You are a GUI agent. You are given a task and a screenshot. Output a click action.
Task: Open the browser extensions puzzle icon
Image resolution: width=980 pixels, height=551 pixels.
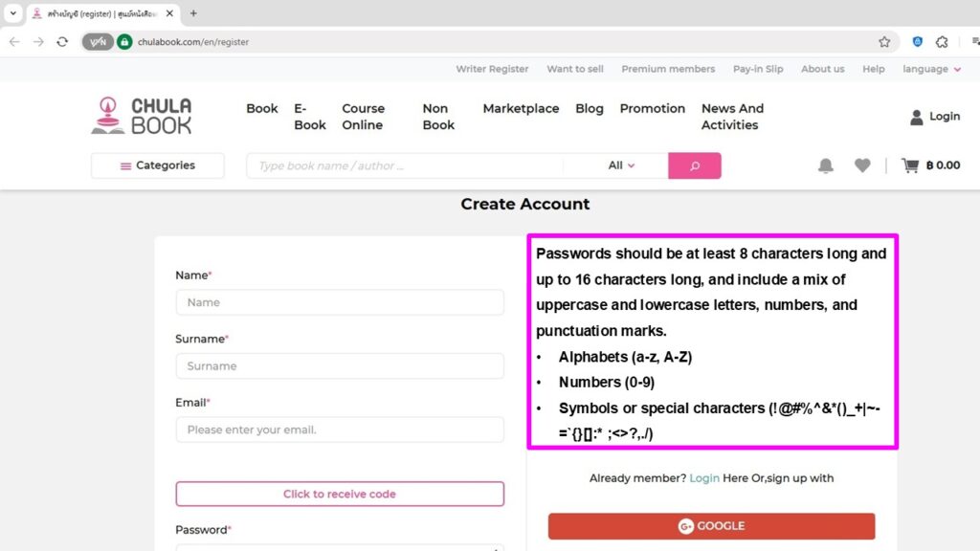942,42
